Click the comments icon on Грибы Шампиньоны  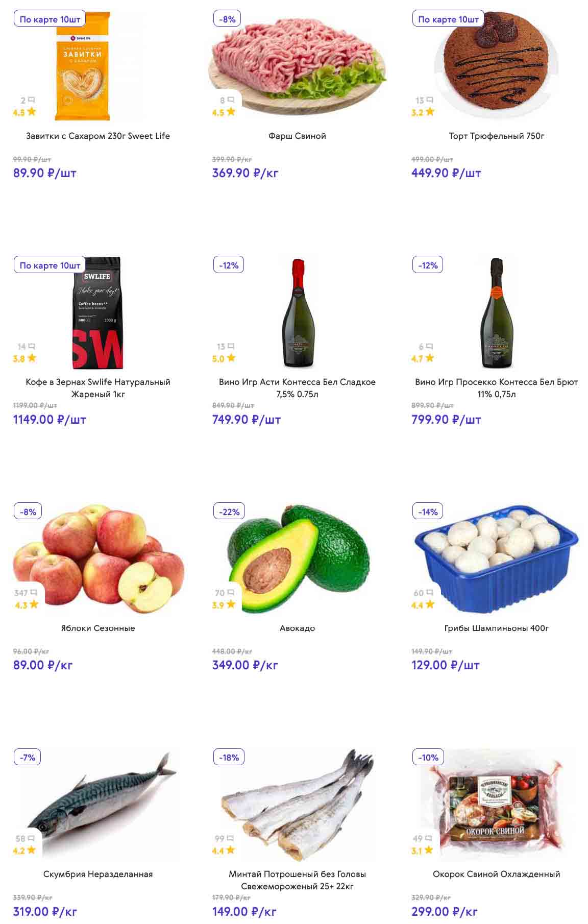[x=430, y=593]
